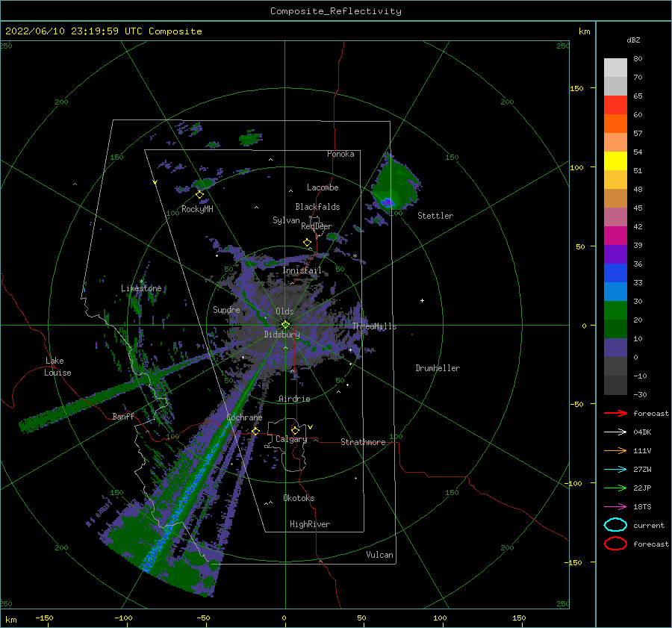This screenshot has width=672, height=628.
Task: Click the ThreeHills label
Action: click(x=375, y=326)
